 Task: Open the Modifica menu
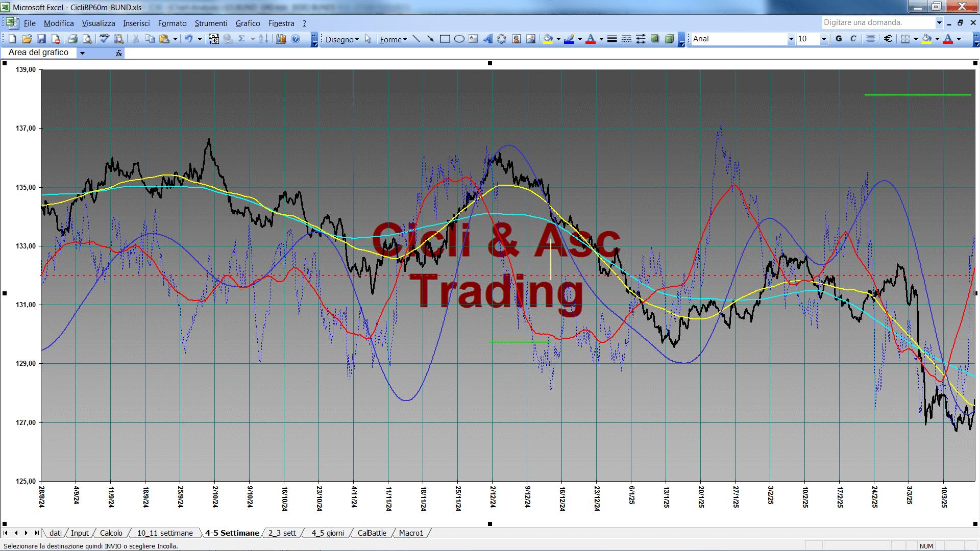[x=59, y=23]
